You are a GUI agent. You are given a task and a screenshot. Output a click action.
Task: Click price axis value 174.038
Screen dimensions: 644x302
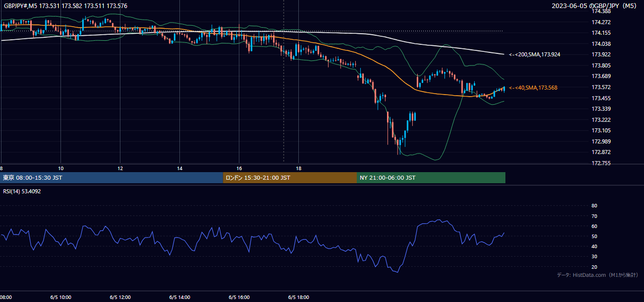601,44
